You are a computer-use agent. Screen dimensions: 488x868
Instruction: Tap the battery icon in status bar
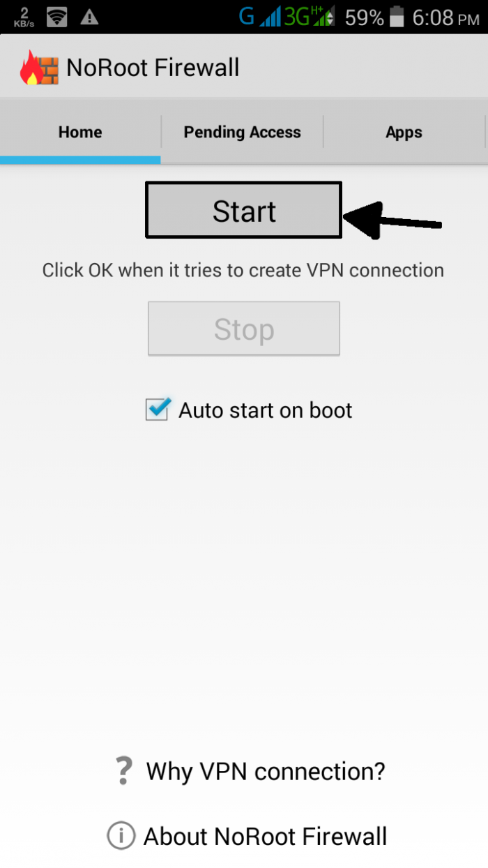tap(397, 17)
